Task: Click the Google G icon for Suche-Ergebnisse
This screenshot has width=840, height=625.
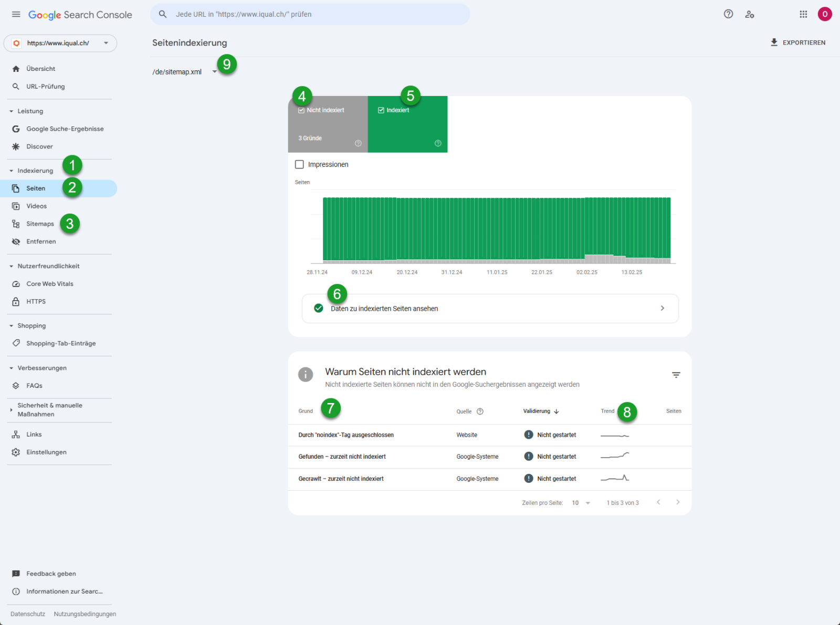Action: [x=16, y=129]
